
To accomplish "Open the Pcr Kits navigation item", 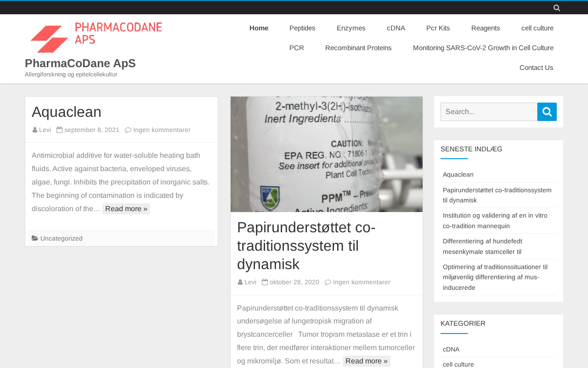I will pyautogui.click(x=438, y=28).
